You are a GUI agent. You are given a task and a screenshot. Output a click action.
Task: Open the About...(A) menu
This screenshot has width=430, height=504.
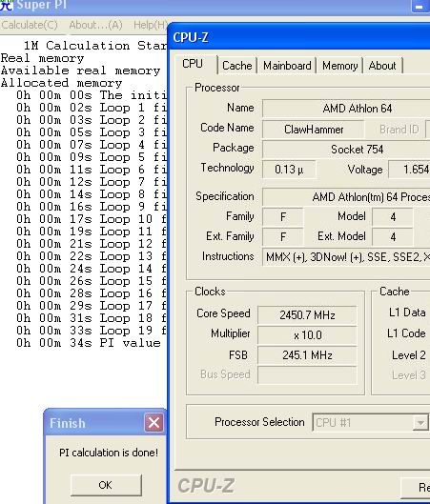(x=96, y=25)
